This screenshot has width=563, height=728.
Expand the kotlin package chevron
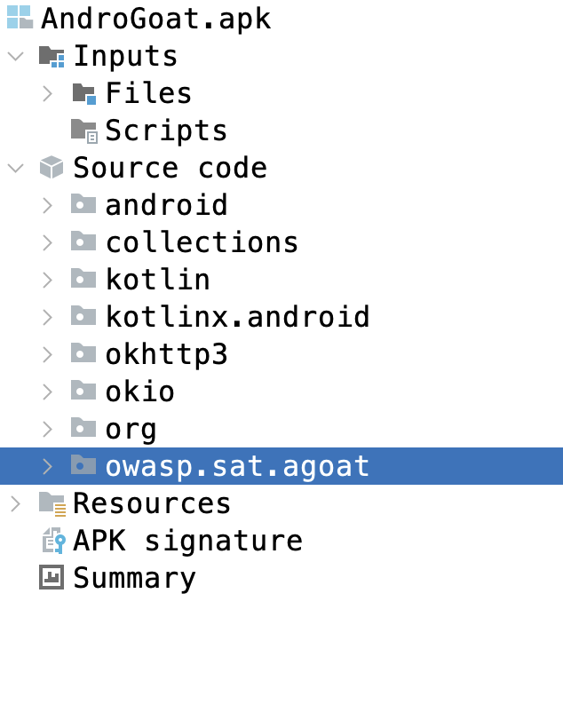(48, 280)
